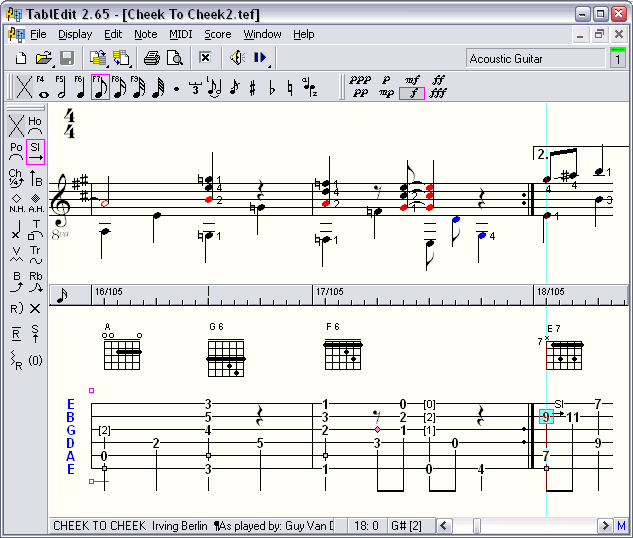Viewport: 633px width, 538px height.
Task: Select ghost note (0) effect
Action: coord(36,360)
